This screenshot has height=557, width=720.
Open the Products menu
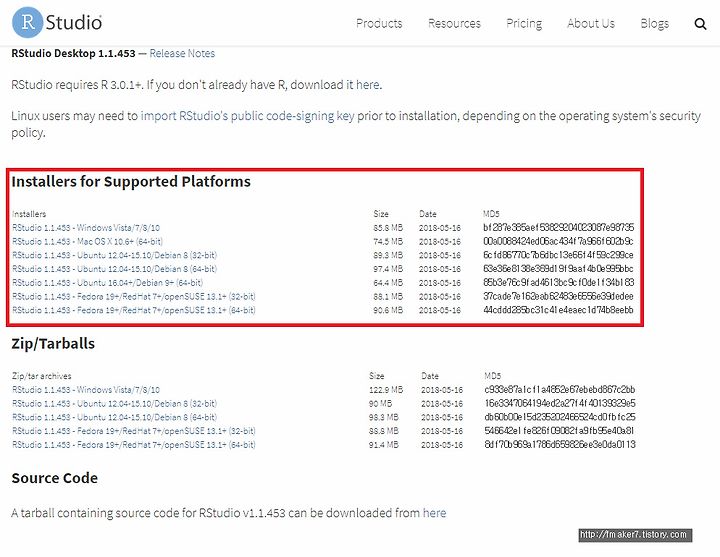click(379, 23)
